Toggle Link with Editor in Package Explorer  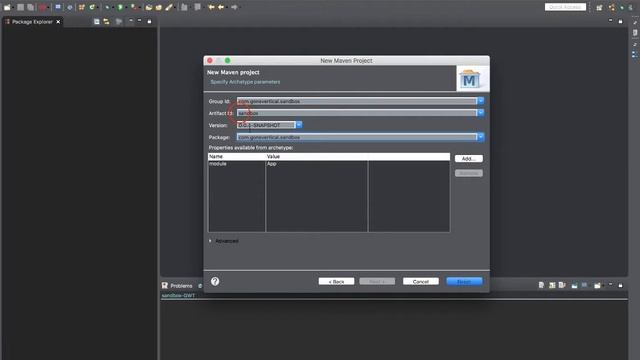tap(107, 22)
